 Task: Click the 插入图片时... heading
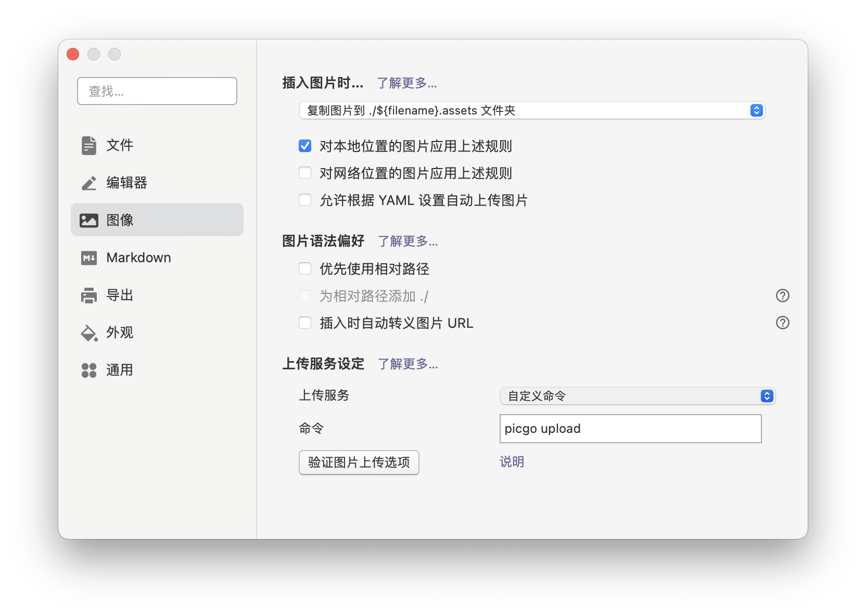(323, 83)
